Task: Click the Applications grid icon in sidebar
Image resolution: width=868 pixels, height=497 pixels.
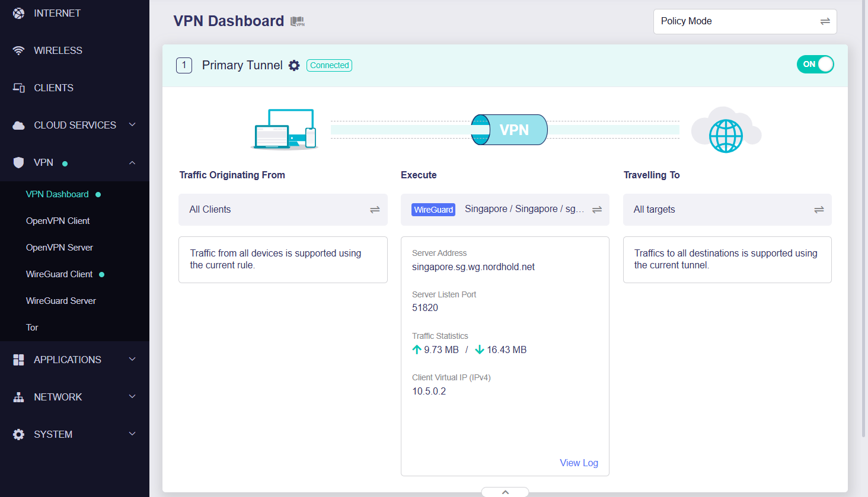Action: 19,360
